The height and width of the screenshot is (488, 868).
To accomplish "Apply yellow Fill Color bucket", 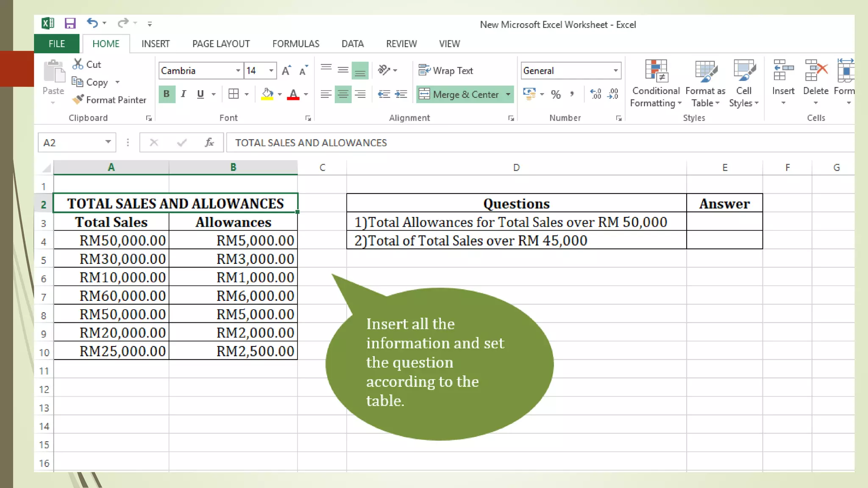I will point(267,94).
